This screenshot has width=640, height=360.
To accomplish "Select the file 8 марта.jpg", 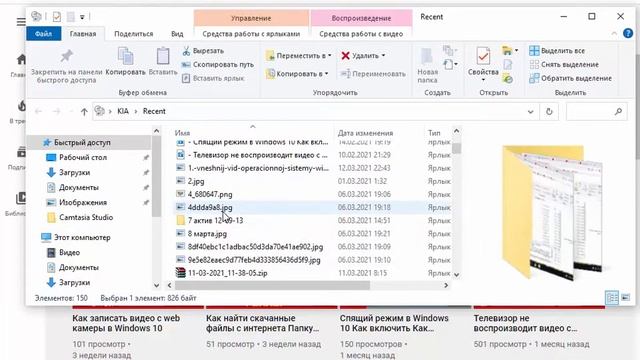I will click(207, 233).
